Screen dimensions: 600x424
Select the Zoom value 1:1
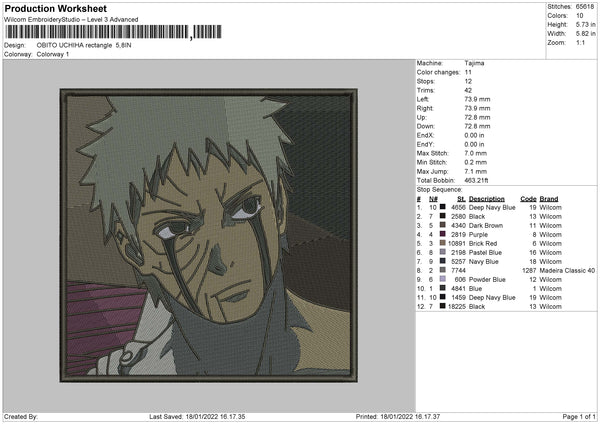point(580,42)
